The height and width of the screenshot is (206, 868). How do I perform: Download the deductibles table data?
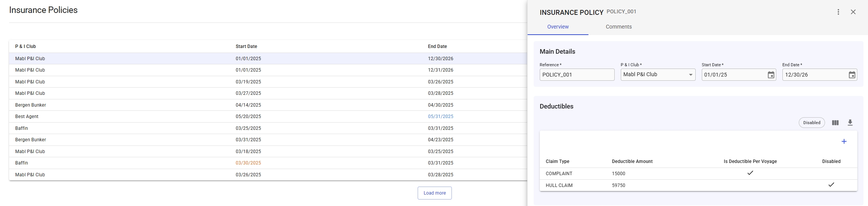pyautogui.click(x=850, y=123)
